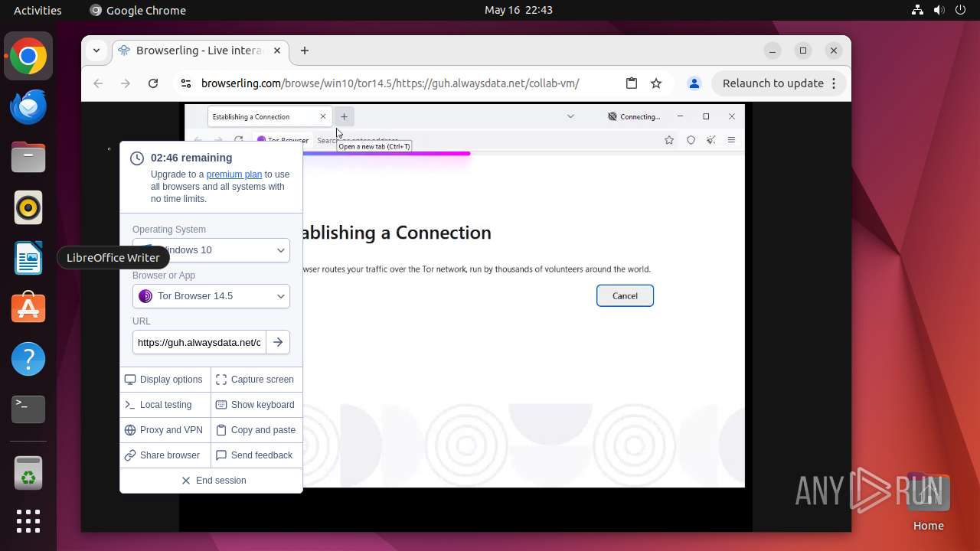Open the clock and calendar menu
The height and width of the screenshot is (551, 980).
tap(518, 10)
